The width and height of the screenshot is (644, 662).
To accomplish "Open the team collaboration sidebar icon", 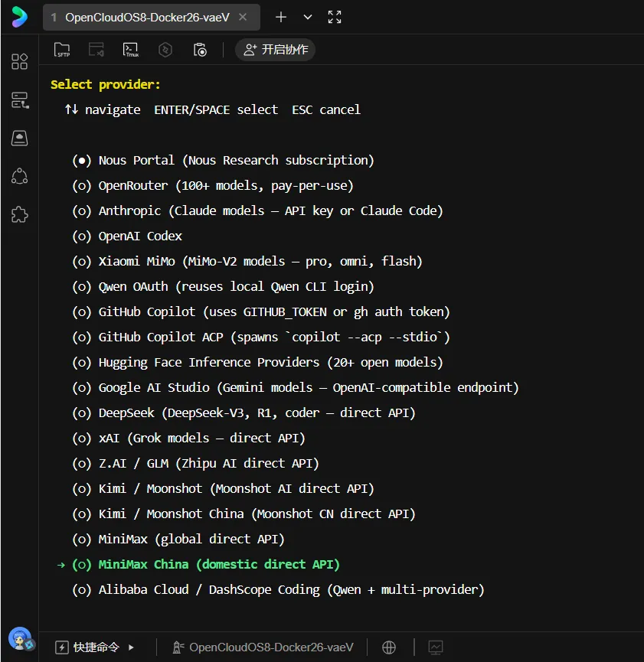I will (x=19, y=176).
